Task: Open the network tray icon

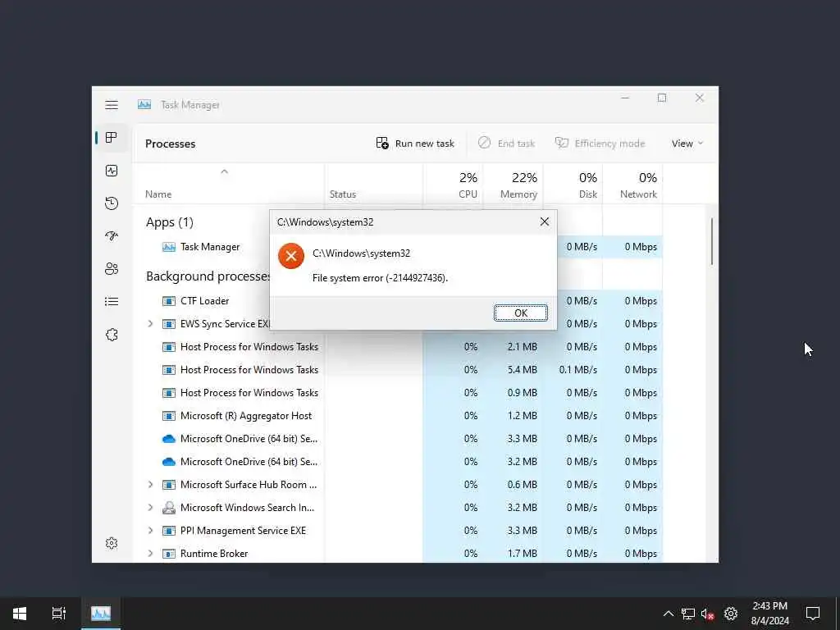Action: [688, 614]
